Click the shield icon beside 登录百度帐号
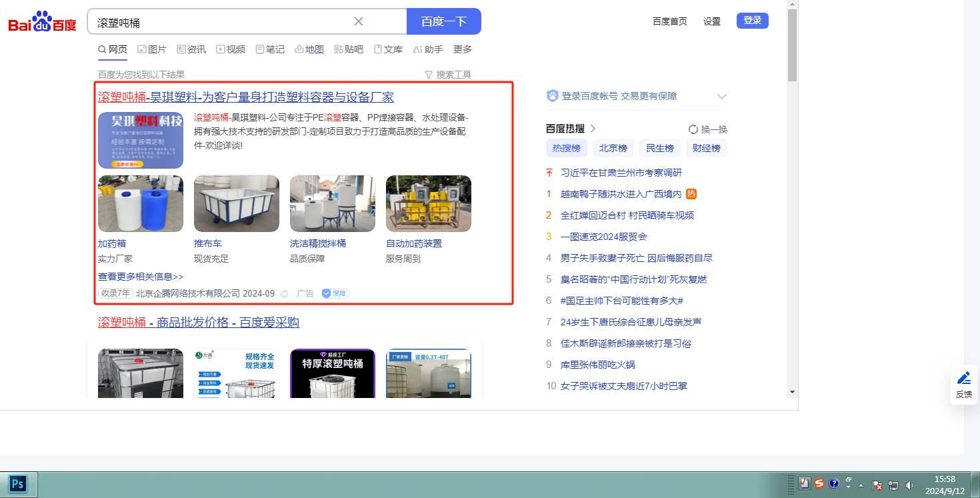This screenshot has height=498, width=980. pyautogui.click(x=553, y=96)
